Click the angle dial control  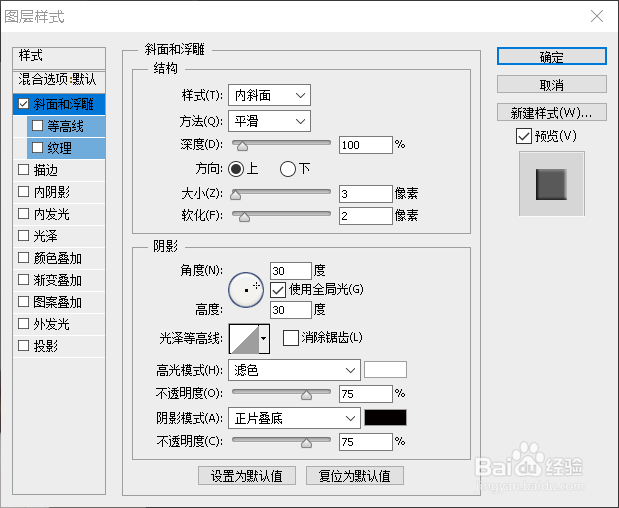(x=246, y=290)
